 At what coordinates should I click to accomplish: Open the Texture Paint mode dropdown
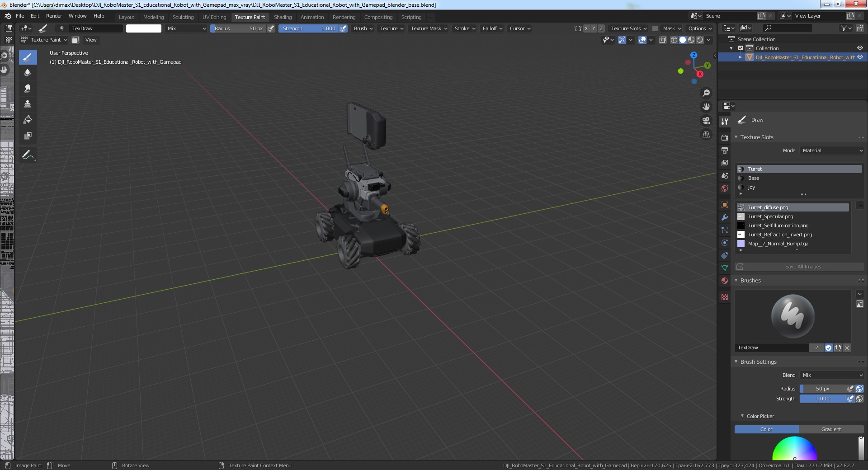(x=44, y=40)
